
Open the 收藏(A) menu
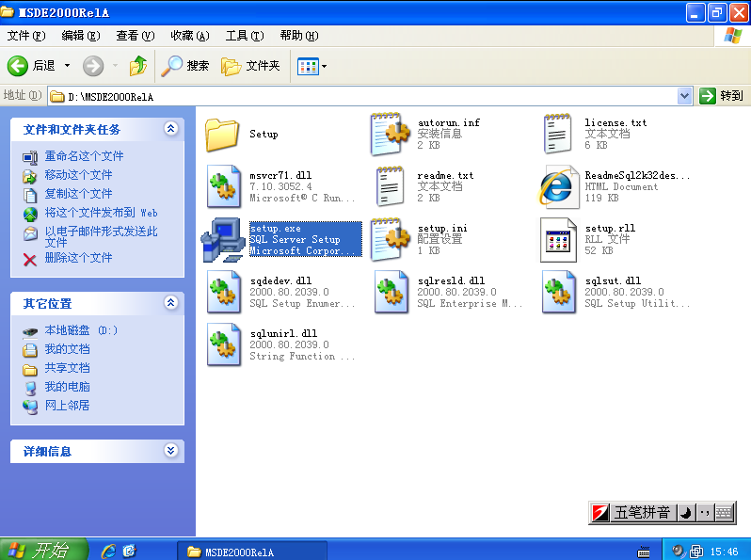(190, 36)
